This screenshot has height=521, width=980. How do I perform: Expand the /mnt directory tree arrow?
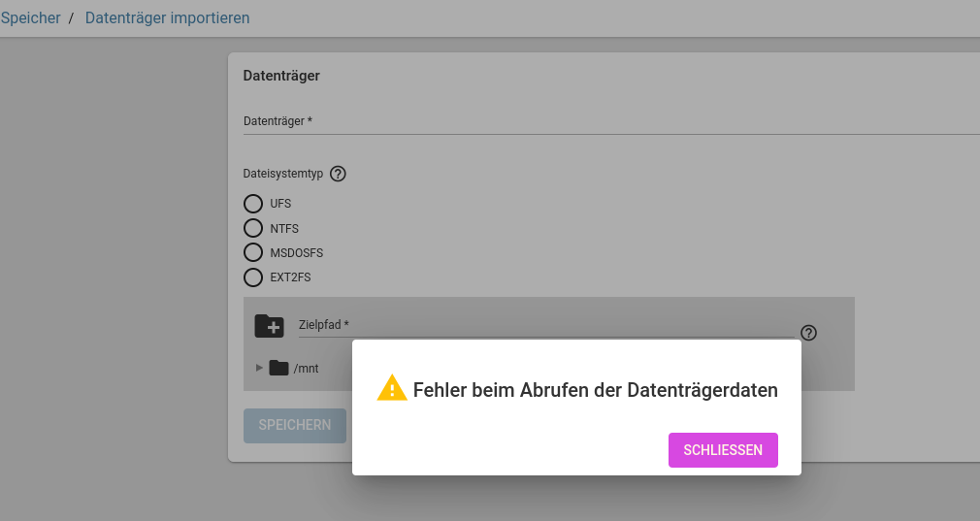pos(259,368)
